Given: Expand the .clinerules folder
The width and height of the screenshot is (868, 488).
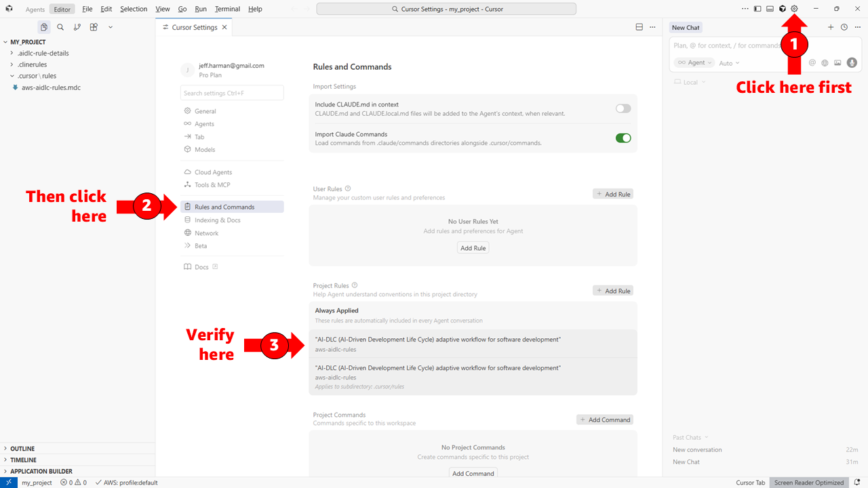Looking at the screenshot, I should pos(32,64).
